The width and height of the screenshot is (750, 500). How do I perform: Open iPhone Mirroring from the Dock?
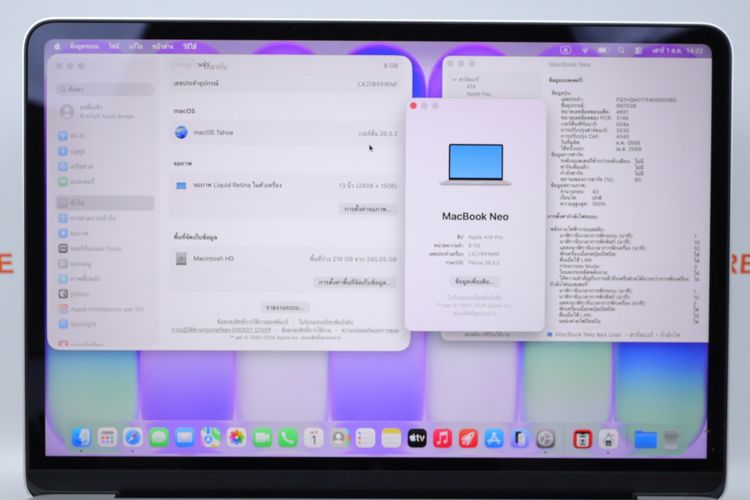[519, 438]
